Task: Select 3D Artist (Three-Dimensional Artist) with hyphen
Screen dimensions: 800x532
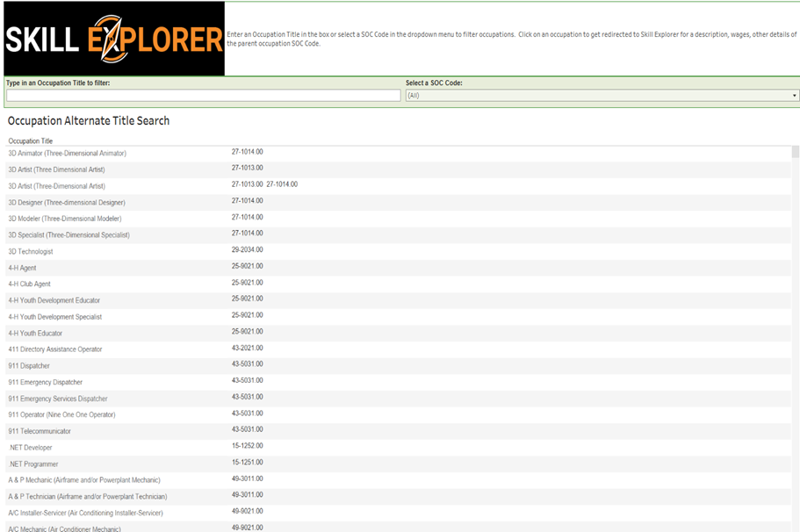Action: pos(56,186)
